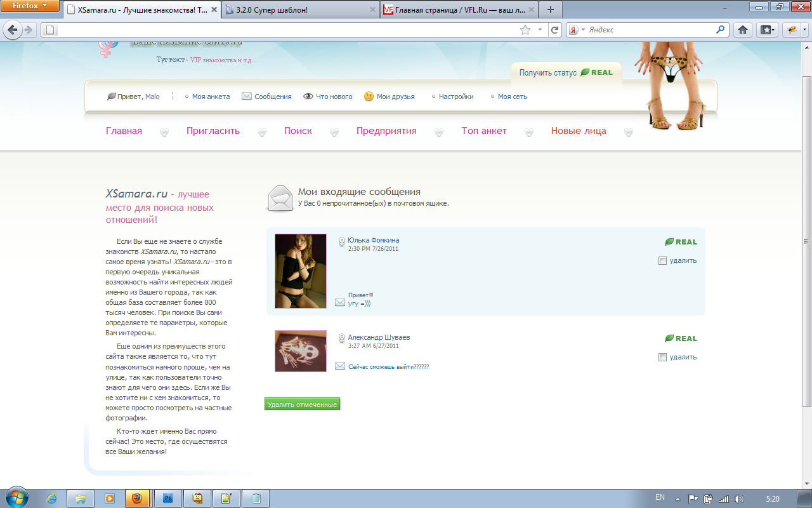Click the EN language indicator
812x508 pixels.
tap(660, 497)
